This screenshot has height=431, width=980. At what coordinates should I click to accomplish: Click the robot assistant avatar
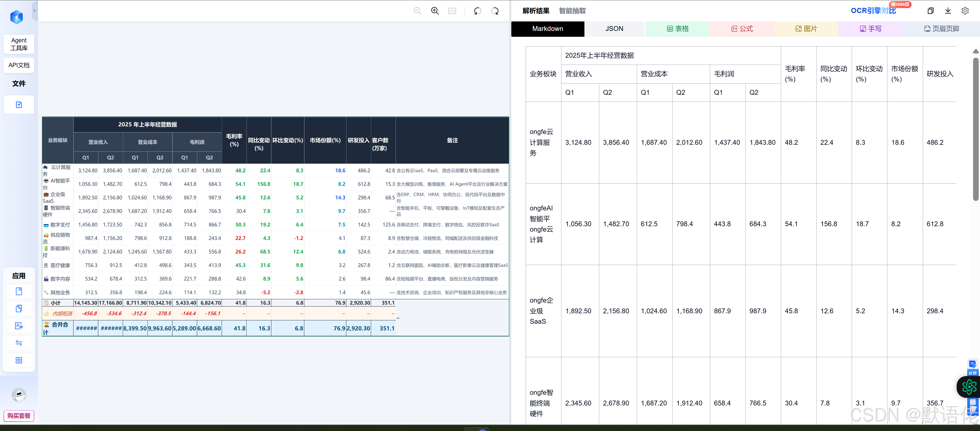[19, 394]
